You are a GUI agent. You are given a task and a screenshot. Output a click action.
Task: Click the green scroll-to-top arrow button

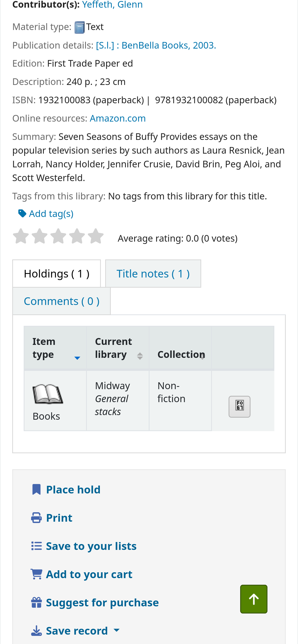pos(254,599)
